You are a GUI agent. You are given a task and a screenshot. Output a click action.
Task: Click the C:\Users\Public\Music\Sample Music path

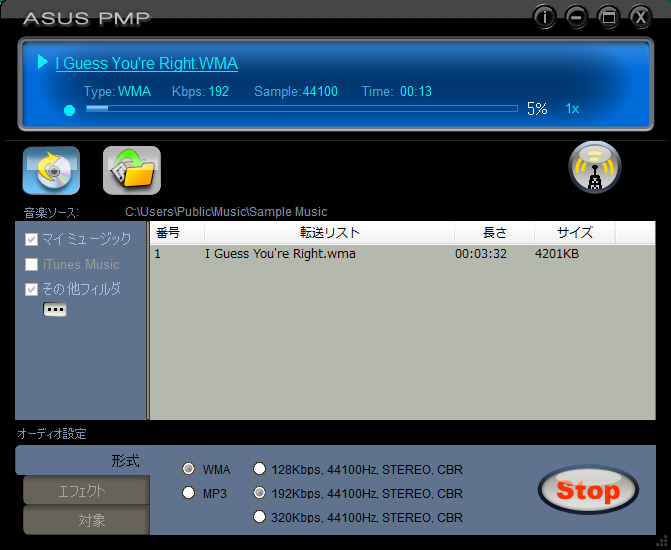[x=226, y=212]
